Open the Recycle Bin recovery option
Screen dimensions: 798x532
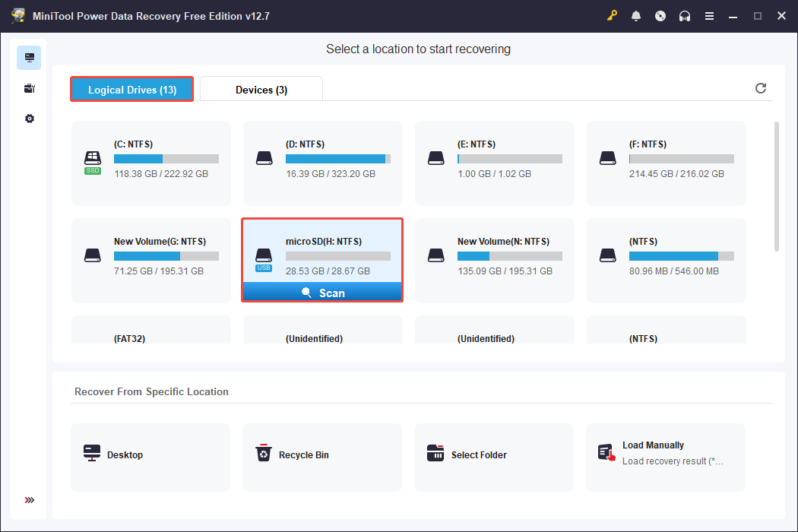321,457
